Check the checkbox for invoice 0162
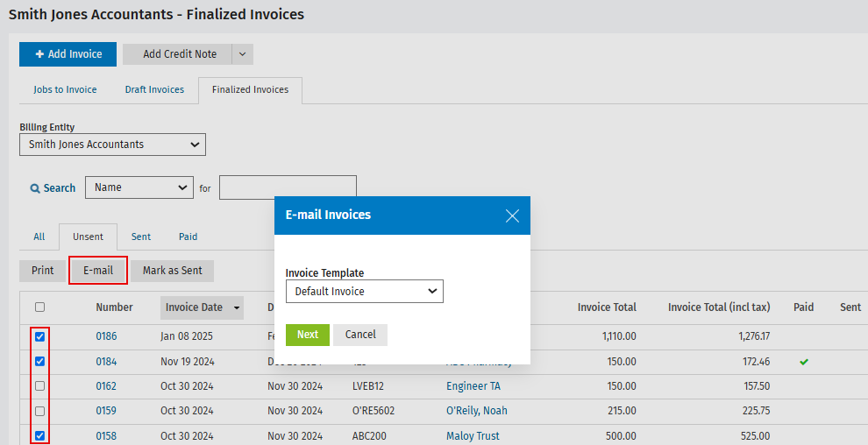The image size is (868, 445). tap(39, 385)
